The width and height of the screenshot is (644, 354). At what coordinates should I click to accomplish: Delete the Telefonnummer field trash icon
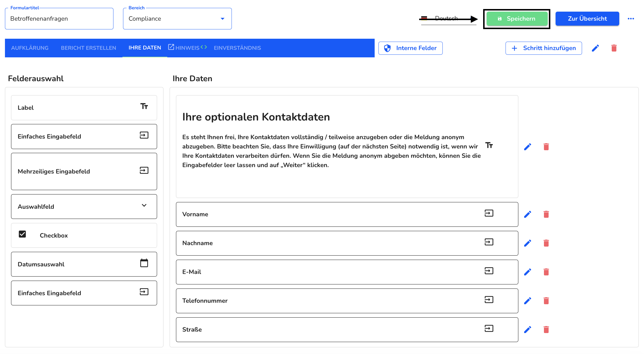tap(546, 301)
